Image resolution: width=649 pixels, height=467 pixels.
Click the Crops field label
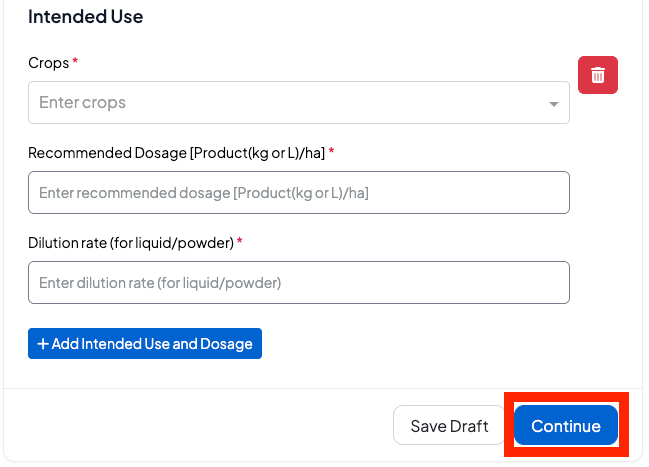[48, 63]
